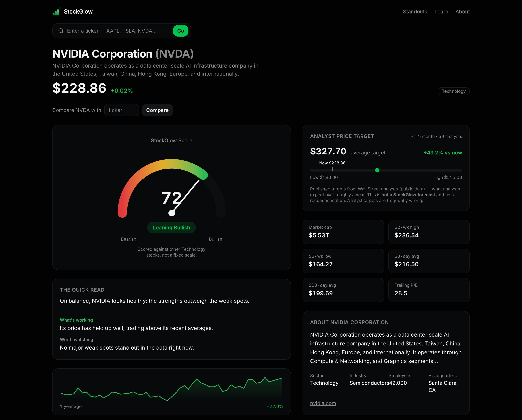Click the score gauge needle knob

tap(171, 213)
